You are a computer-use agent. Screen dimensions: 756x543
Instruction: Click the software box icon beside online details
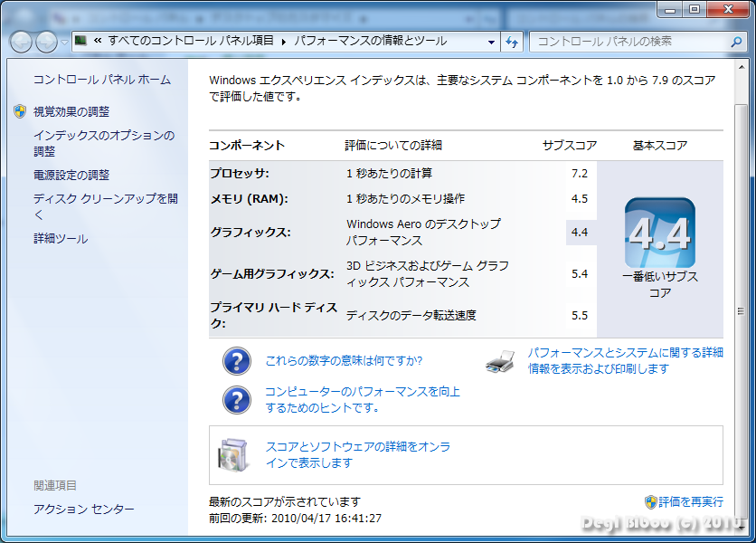(234, 454)
